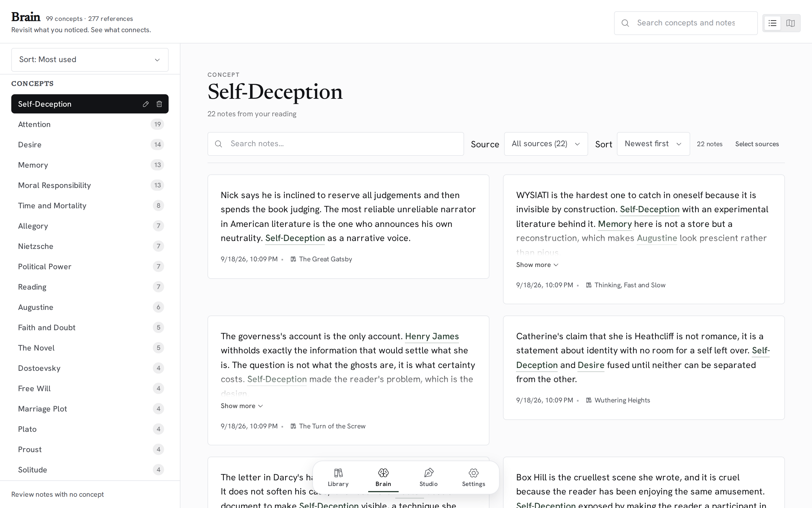Switch to map view icon
The height and width of the screenshot is (508, 812).
click(791, 23)
